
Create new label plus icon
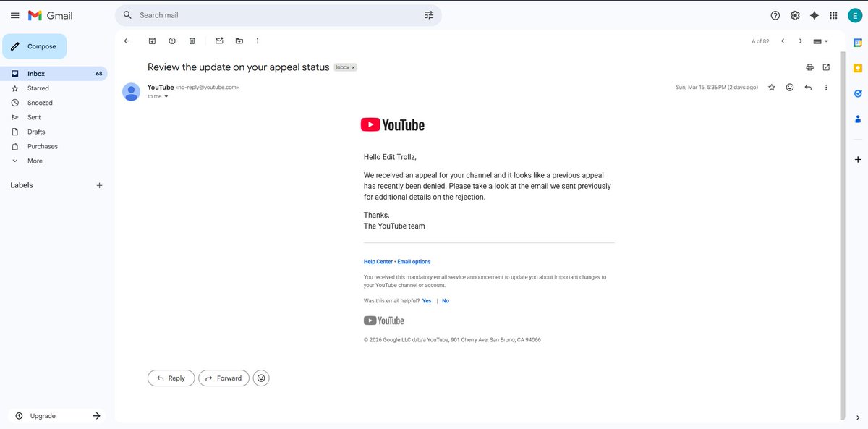[99, 185]
